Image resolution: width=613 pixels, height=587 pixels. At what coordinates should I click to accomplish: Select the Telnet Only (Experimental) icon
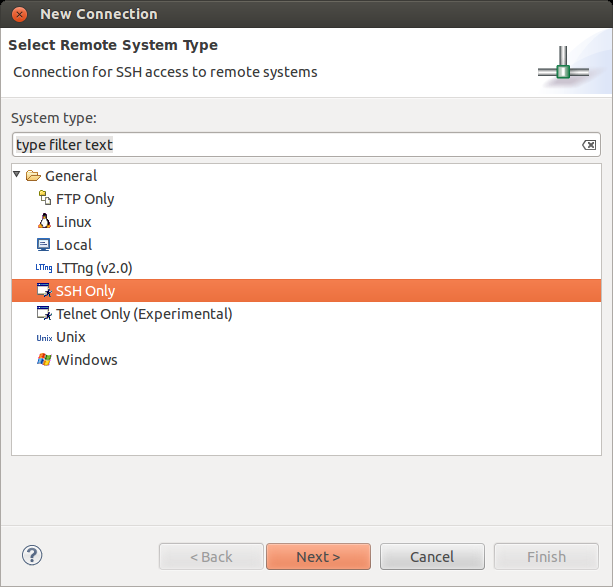click(44, 314)
